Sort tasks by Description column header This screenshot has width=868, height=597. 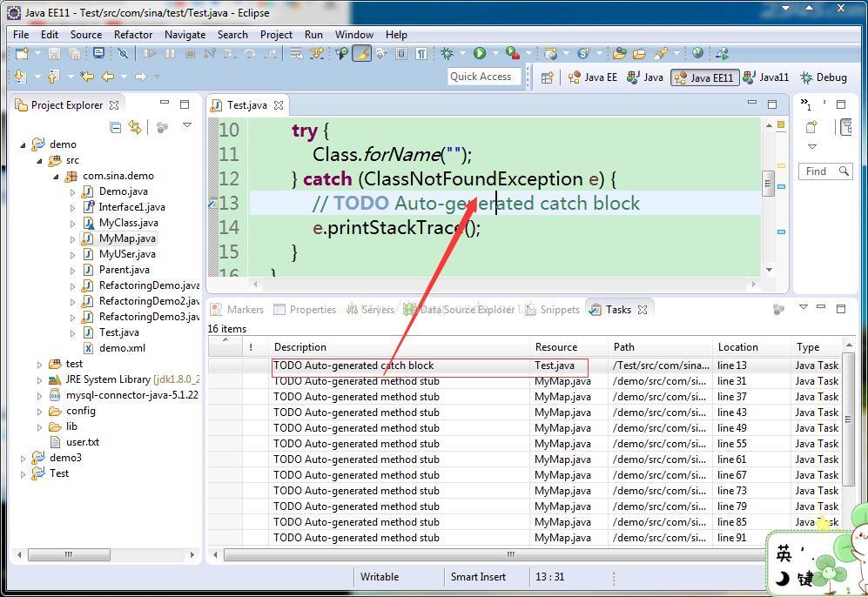(x=399, y=347)
